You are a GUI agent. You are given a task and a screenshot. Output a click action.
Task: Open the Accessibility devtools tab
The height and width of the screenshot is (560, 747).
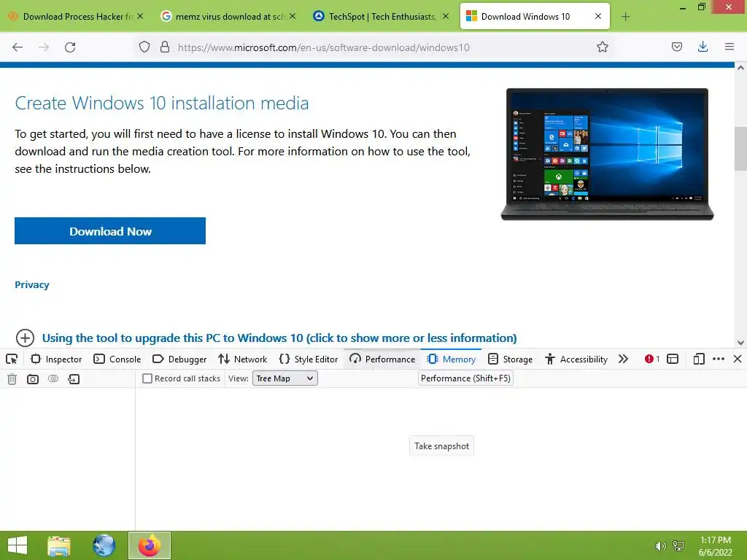[576, 359]
